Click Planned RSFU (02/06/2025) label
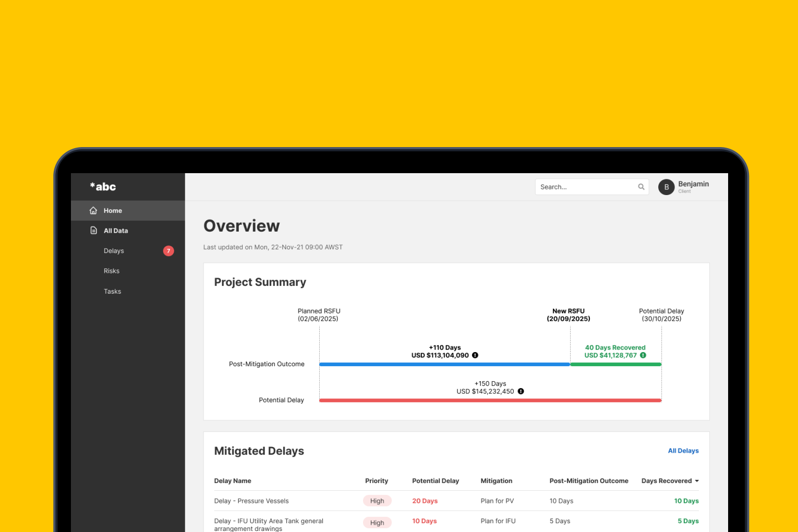Screen dimensions: 798x532 319,315
